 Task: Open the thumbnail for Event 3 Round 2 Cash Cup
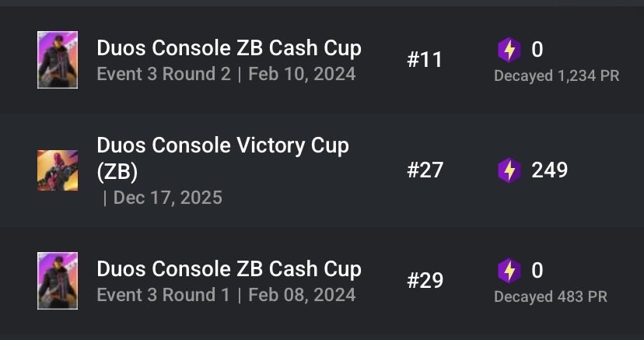(x=58, y=60)
